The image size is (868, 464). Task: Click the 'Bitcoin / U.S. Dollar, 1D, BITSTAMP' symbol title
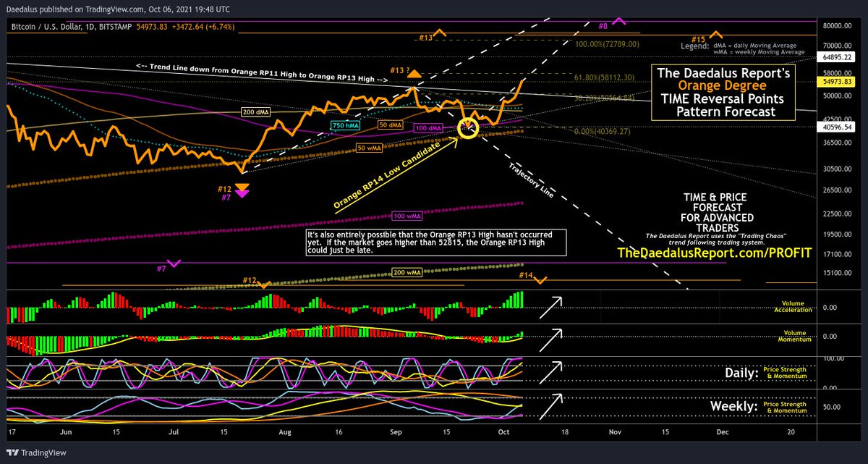[72, 25]
